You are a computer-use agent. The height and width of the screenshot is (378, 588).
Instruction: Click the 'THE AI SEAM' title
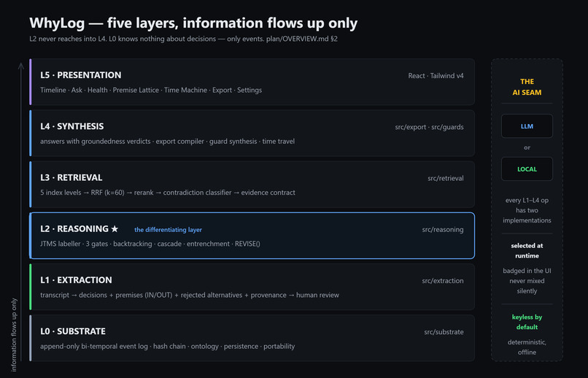527,87
